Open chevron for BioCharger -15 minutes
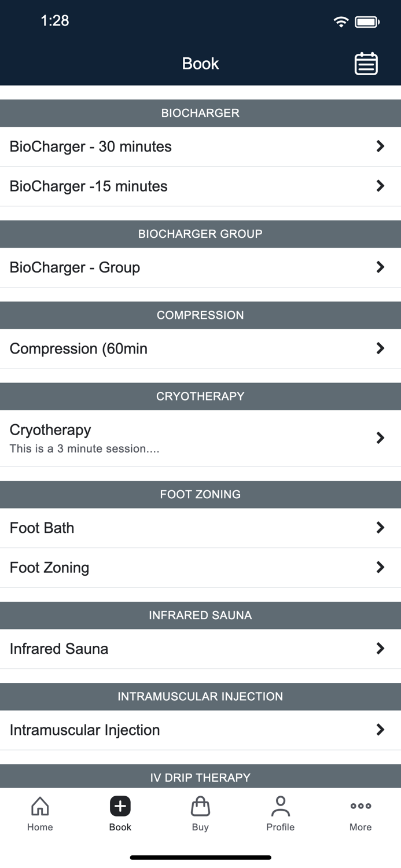The width and height of the screenshot is (401, 868). [380, 186]
